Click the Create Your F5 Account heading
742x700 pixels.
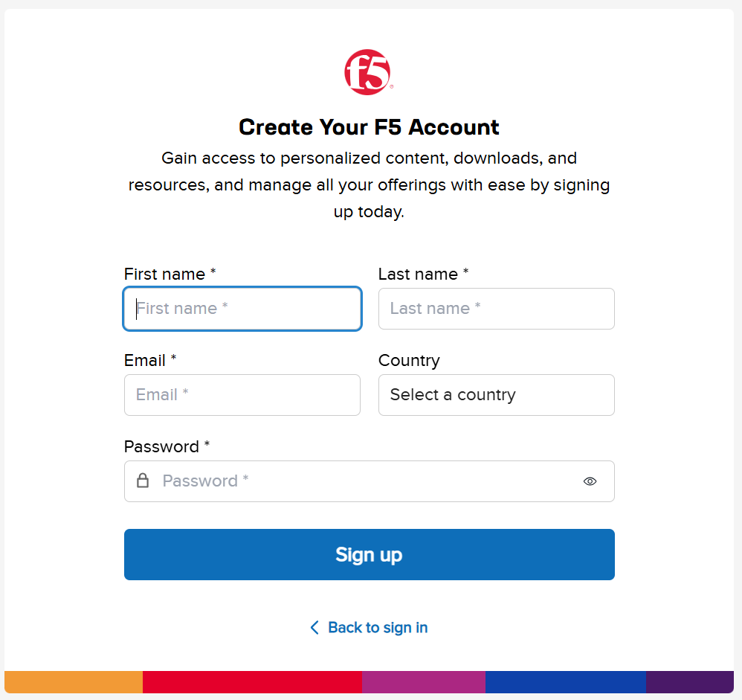click(369, 127)
